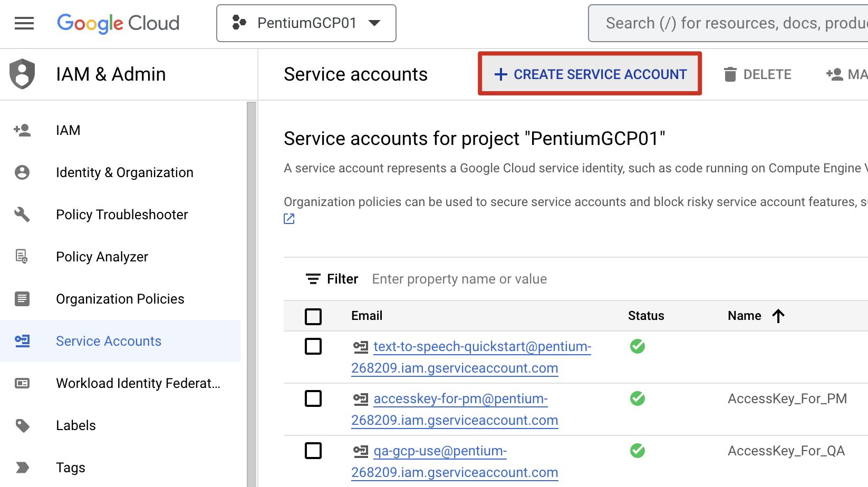The image size is (868, 487).
Task: Toggle the select-all checkbox in table header
Action: pyautogui.click(x=313, y=317)
